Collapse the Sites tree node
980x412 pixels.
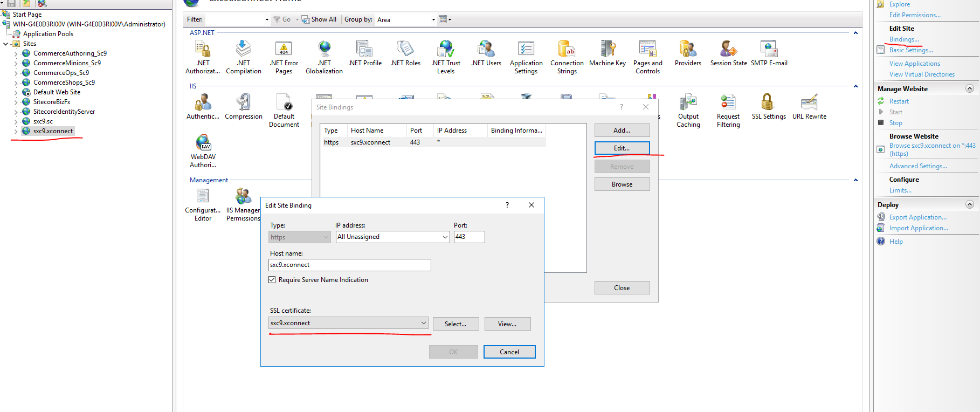6,44
